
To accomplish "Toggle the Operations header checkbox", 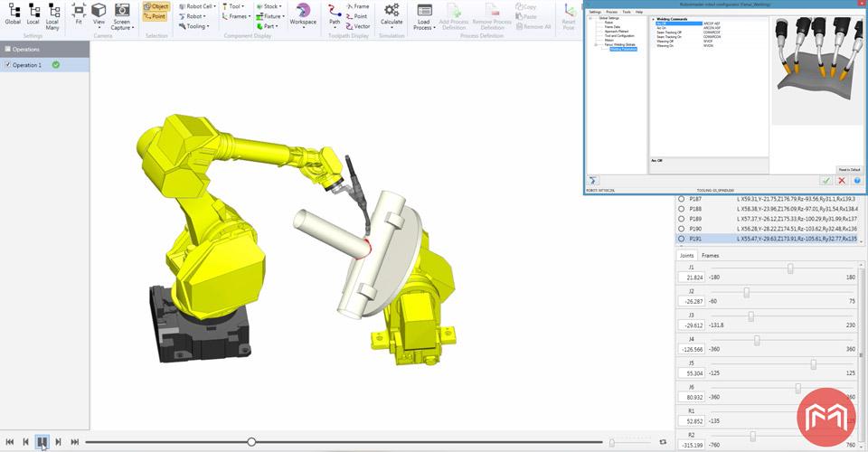I will (x=7, y=49).
